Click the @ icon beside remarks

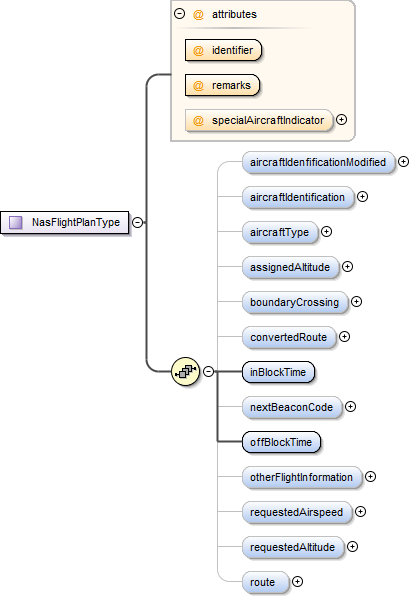(198, 85)
